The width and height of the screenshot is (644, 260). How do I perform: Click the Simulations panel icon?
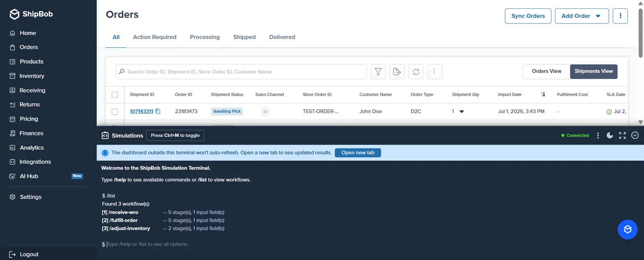click(105, 135)
